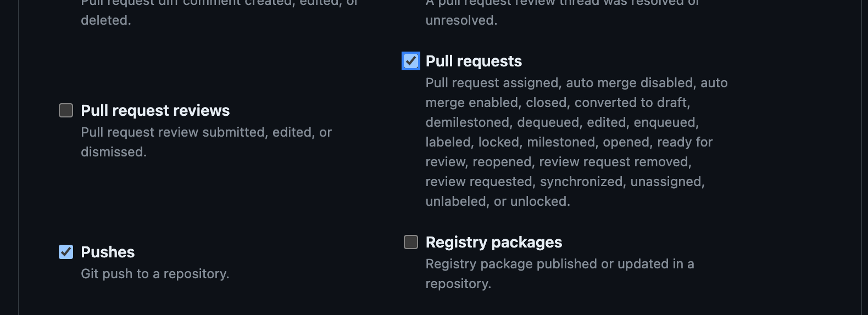This screenshot has height=315, width=868.
Task: Click "Pull request assigned, auto merge disabled" line
Action: (576, 83)
